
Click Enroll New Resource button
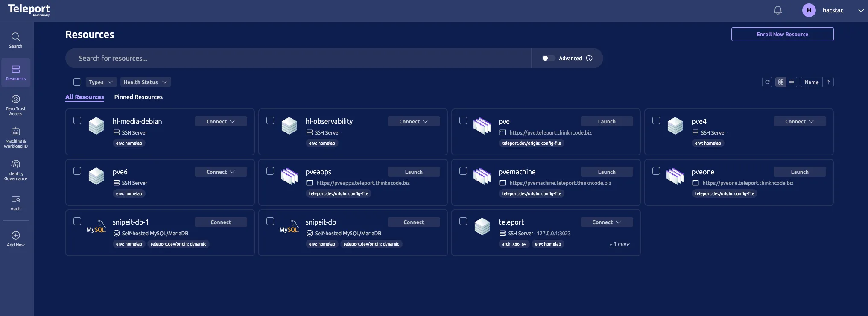point(782,34)
